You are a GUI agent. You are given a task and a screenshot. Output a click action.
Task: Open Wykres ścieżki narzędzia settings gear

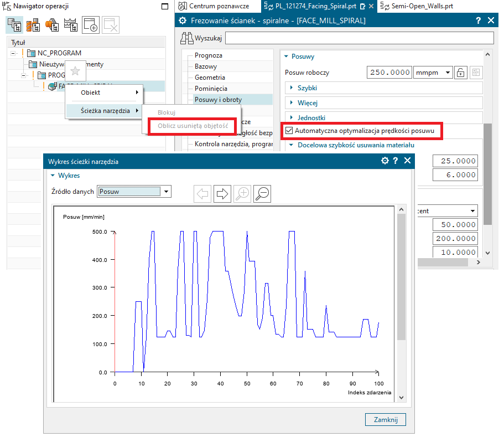pyautogui.click(x=385, y=161)
